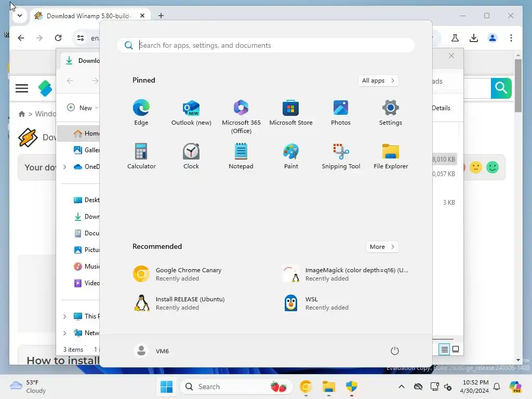Focus the Start menu search field
Viewport: 532px width, 399px height.
[266, 45]
